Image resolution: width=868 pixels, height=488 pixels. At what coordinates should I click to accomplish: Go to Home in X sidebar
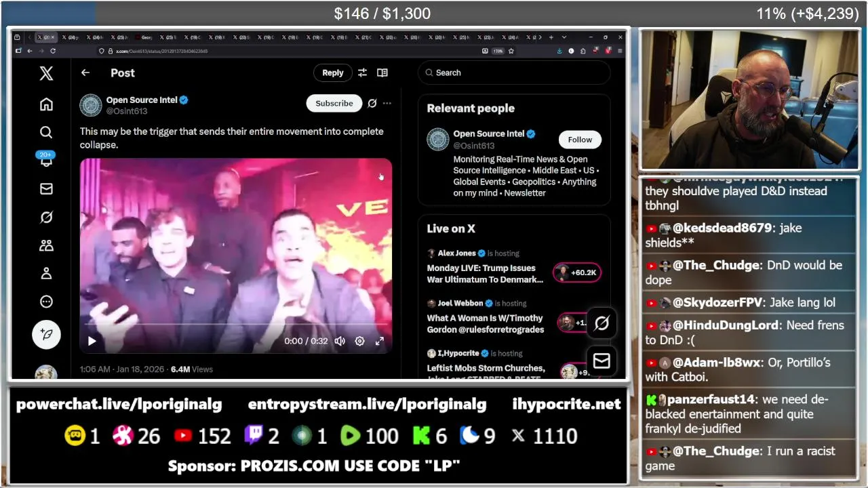[46, 104]
